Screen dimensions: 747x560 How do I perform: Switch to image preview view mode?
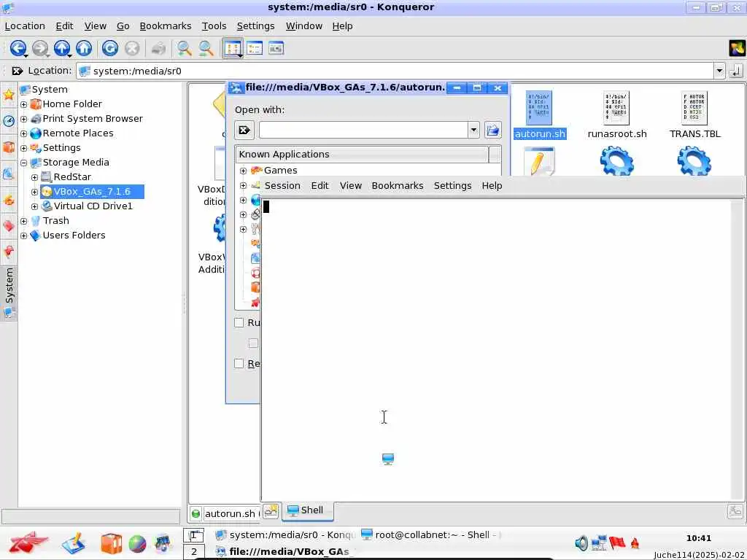point(276,48)
